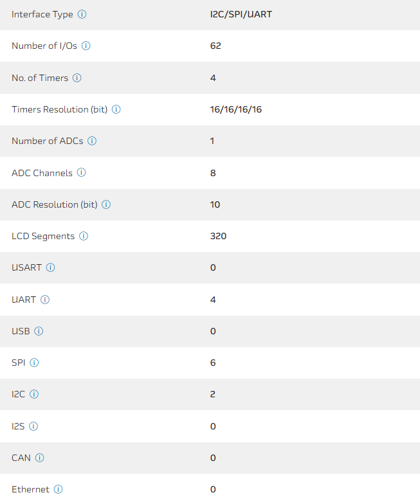This screenshot has width=420, height=504.
Task: Click info icon for Timers Resolution (bit)
Action: pos(116,109)
